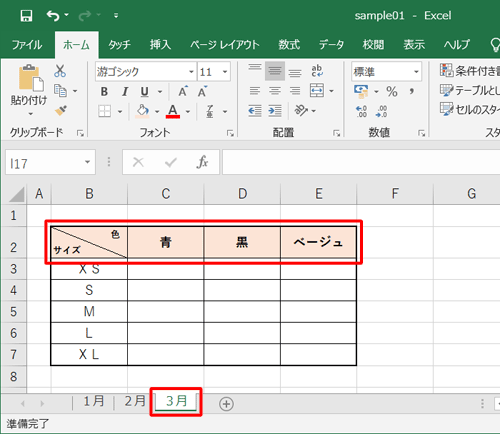Open underline style dropdown arrow
500x434 pixels.
(x=160, y=92)
